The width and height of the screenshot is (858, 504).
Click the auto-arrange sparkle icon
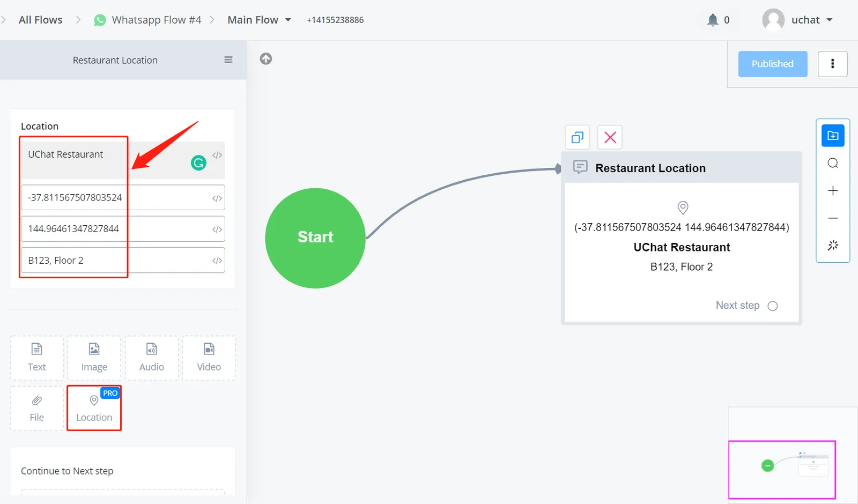pos(833,246)
